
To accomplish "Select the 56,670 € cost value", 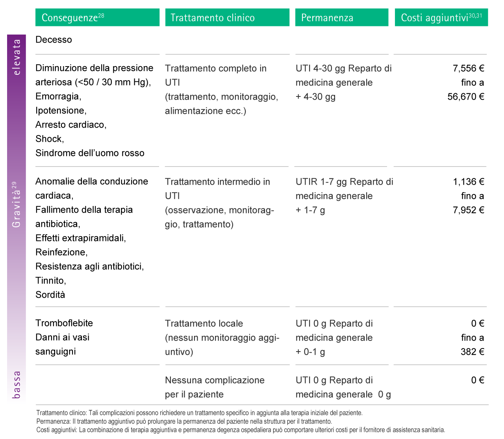I will pos(466,97).
